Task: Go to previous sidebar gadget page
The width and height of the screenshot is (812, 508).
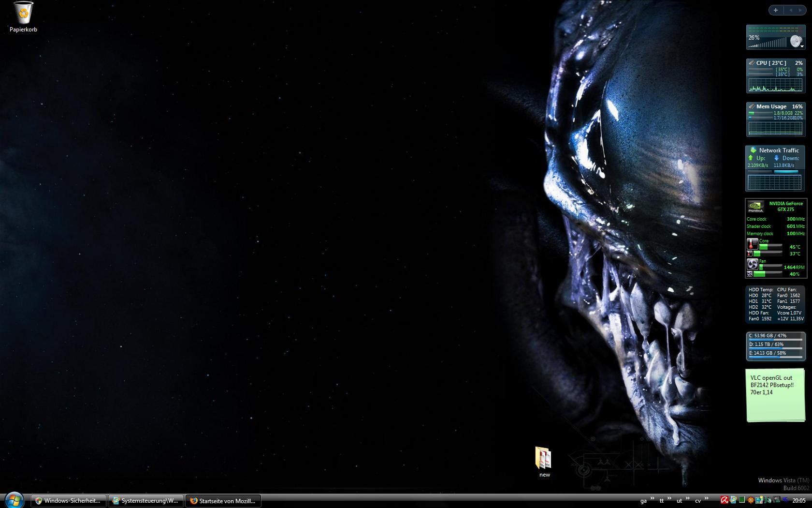Action: tap(791, 10)
